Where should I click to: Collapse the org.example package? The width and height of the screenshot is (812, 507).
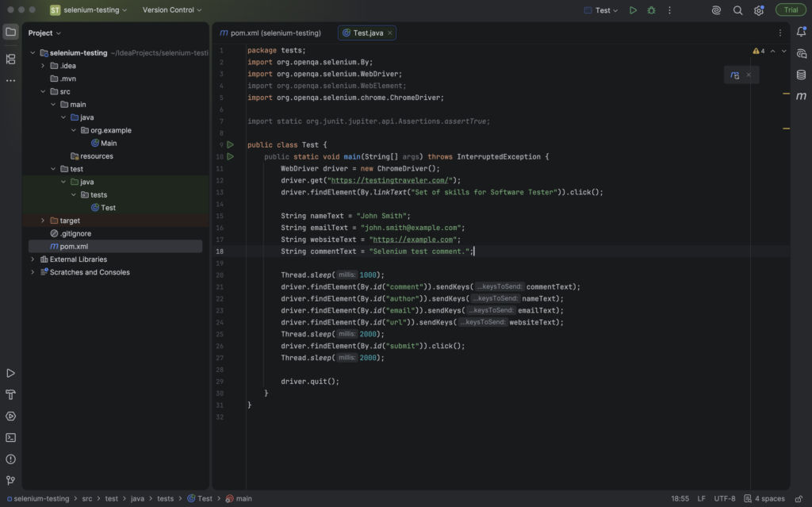coord(74,131)
